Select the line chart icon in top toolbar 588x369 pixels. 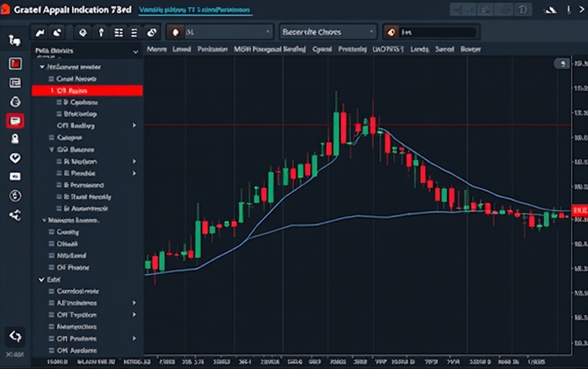40,32
